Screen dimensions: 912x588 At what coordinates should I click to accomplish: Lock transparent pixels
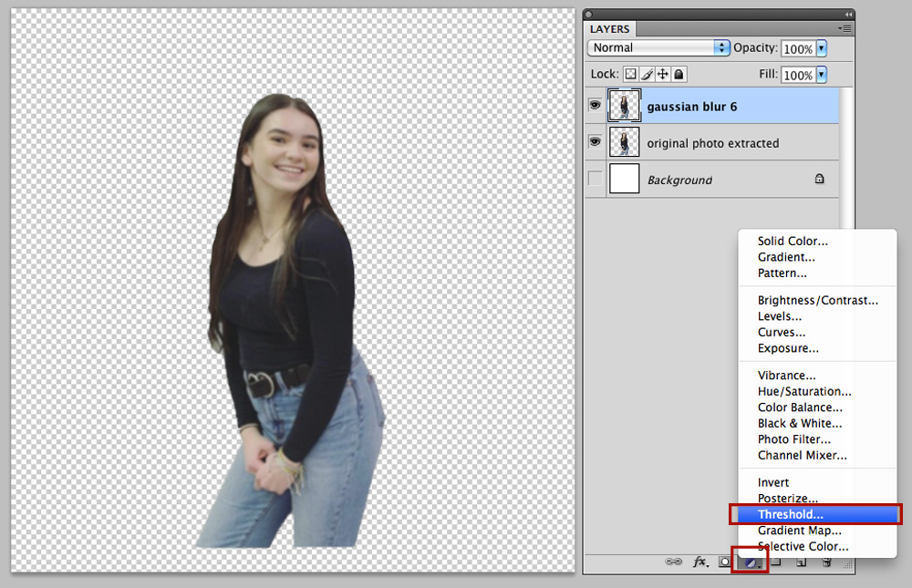pyautogui.click(x=630, y=75)
